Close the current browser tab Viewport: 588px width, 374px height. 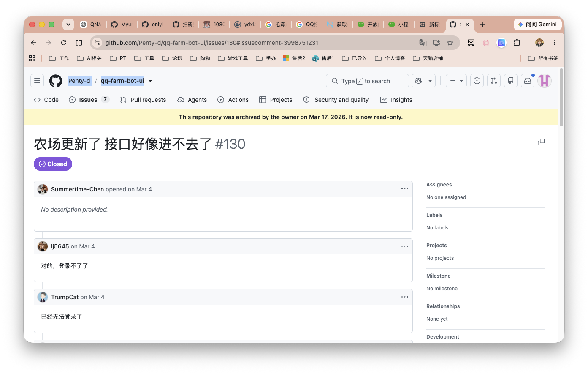pos(467,25)
